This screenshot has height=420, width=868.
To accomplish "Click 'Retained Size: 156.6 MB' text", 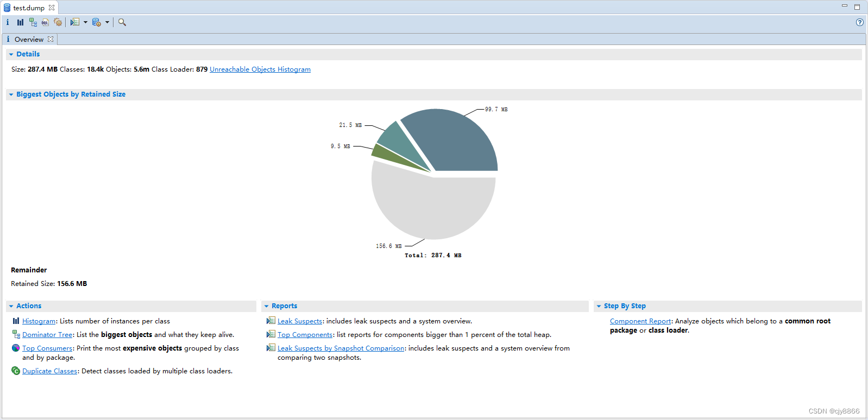I will click(49, 284).
